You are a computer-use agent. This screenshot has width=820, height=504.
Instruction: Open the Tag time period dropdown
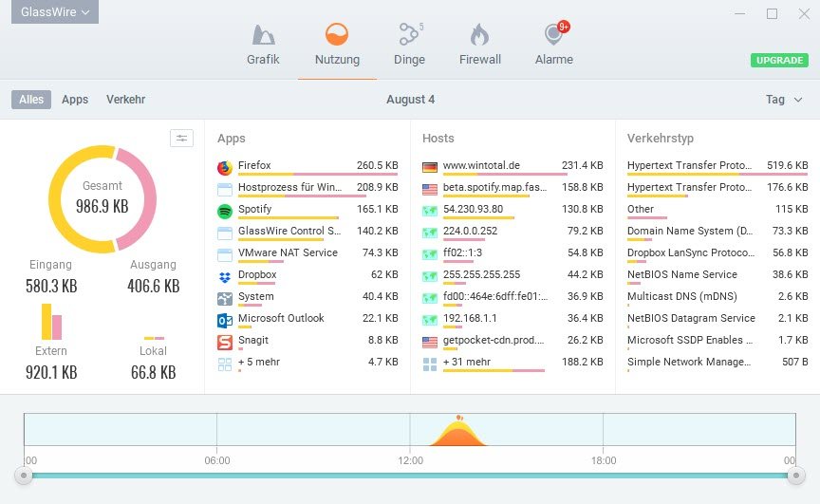click(783, 100)
